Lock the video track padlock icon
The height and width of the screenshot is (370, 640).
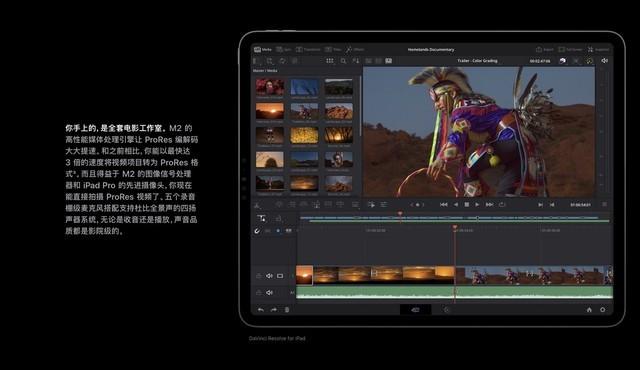[258, 276]
